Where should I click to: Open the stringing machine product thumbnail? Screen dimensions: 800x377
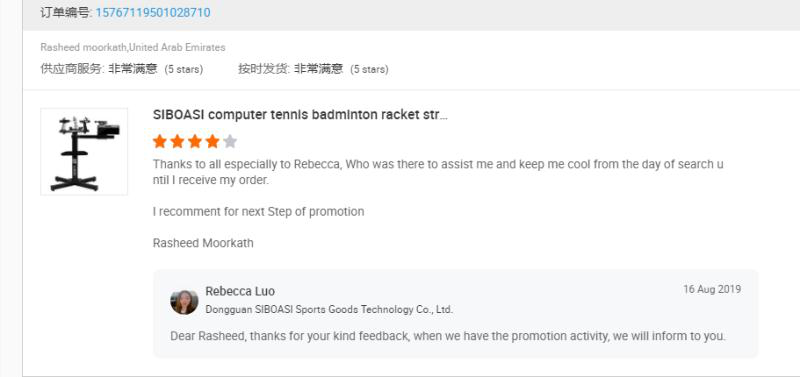(84, 152)
